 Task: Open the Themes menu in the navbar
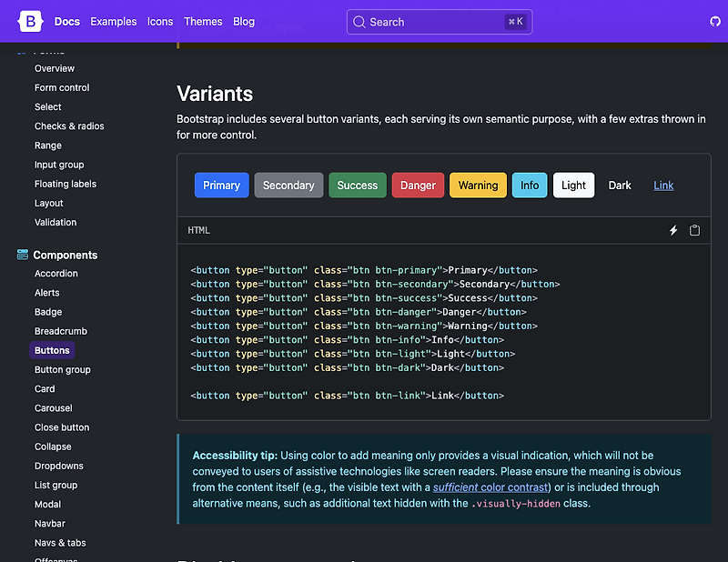203,21
